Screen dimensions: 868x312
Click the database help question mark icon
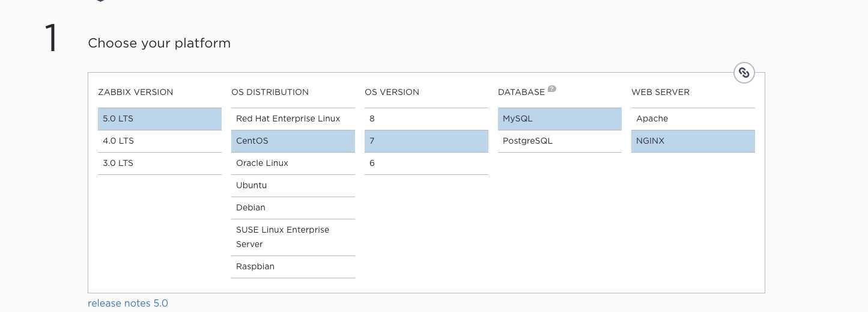(552, 89)
